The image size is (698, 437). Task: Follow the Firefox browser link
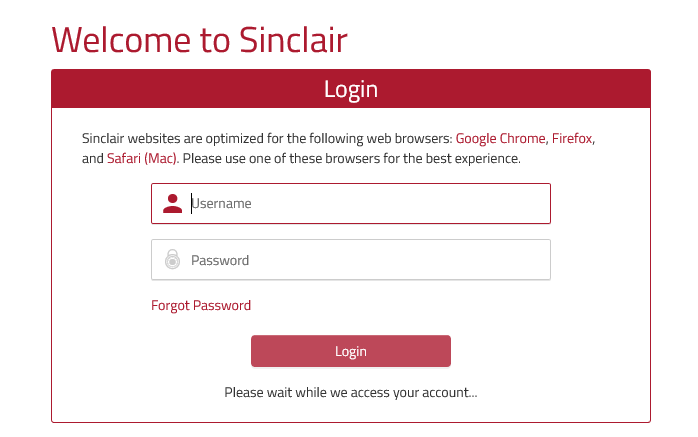tap(573, 139)
